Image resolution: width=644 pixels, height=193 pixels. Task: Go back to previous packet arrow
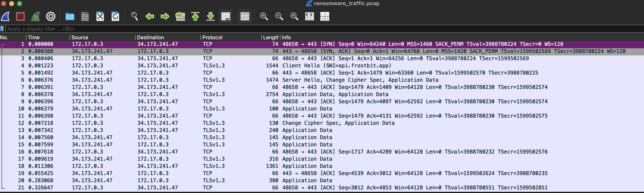(150, 17)
